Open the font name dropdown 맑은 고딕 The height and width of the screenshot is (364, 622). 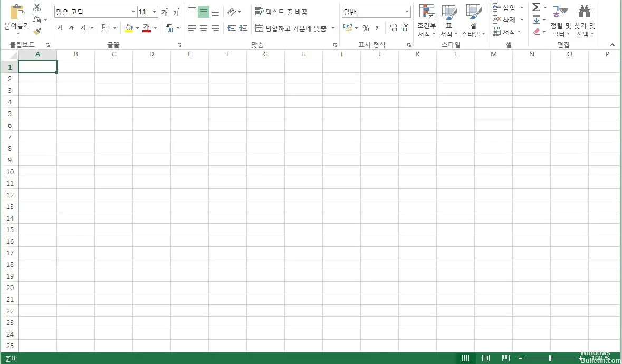click(x=133, y=12)
